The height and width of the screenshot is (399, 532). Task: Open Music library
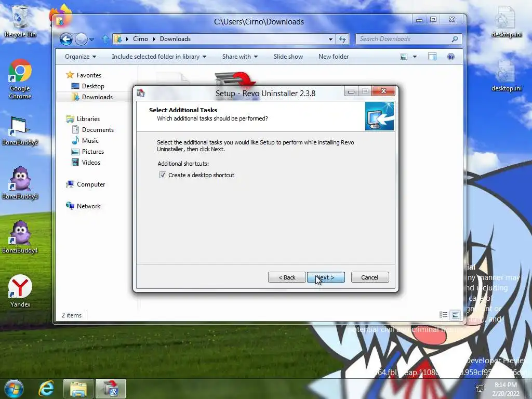click(x=90, y=140)
